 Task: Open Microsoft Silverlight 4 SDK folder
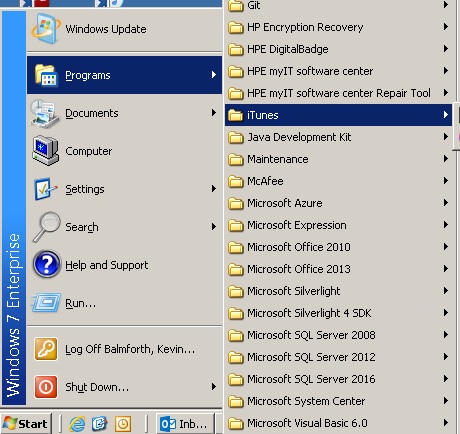point(338,313)
